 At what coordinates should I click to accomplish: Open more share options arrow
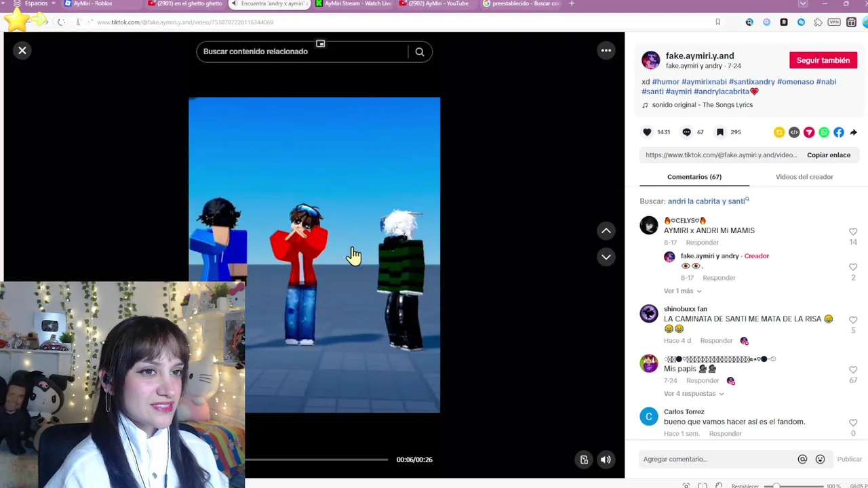point(854,132)
